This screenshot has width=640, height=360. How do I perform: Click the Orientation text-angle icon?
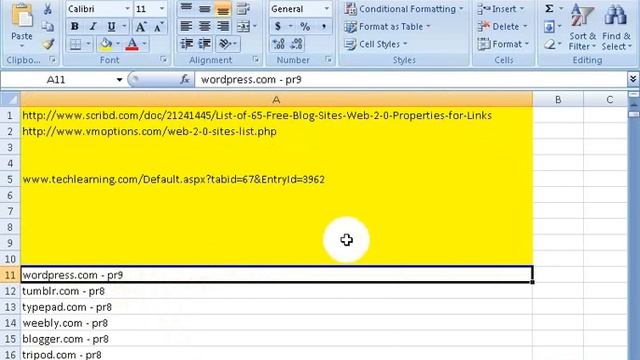225,44
